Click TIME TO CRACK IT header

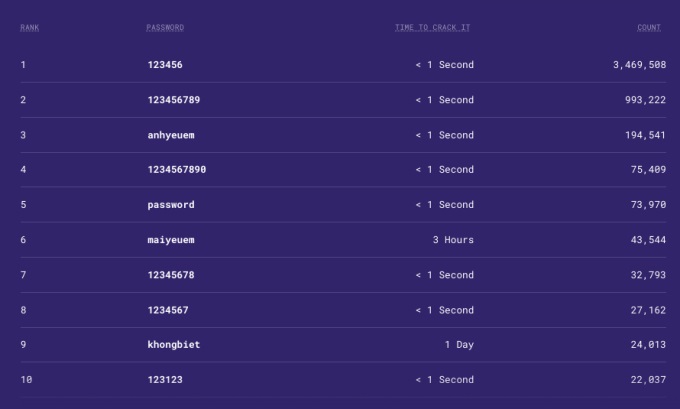click(x=432, y=28)
